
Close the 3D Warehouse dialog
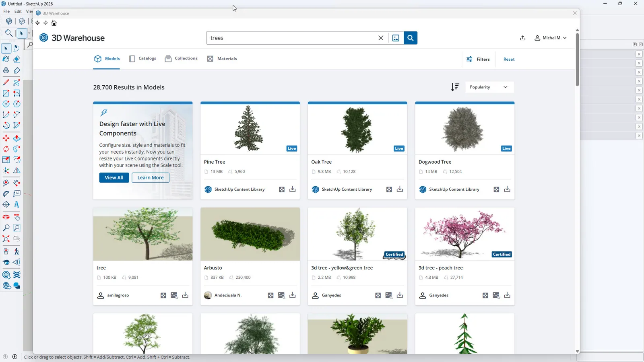[x=575, y=13]
